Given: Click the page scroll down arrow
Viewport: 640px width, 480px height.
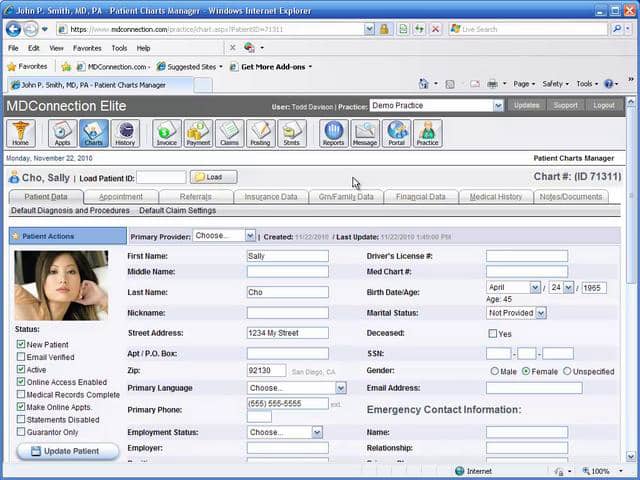Looking at the screenshot, I should click(x=631, y=456).
